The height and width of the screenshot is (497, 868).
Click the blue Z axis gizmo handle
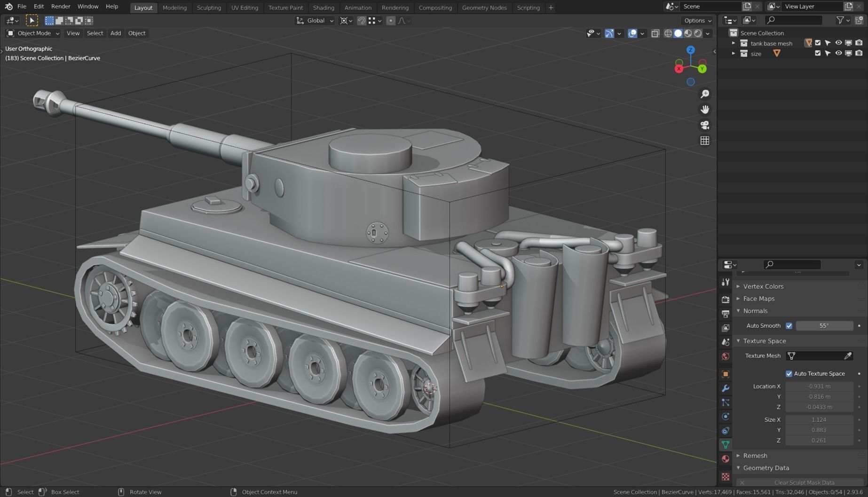click(x=690, y=50)
